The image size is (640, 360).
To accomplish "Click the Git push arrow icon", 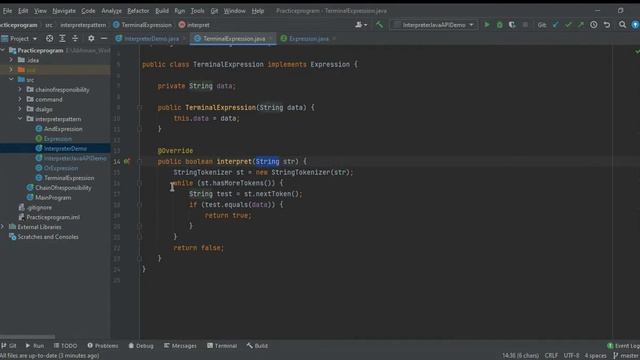I will [x=580, y=25].
